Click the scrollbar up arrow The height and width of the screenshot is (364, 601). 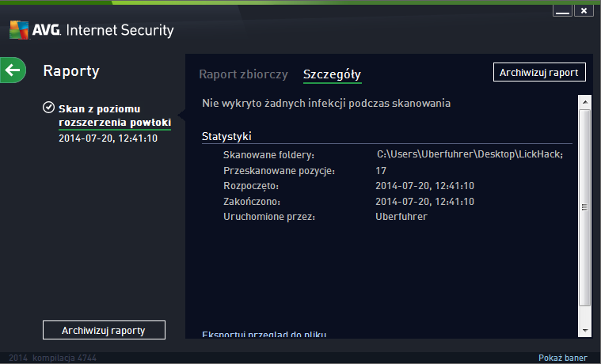[x=585, y=102]
